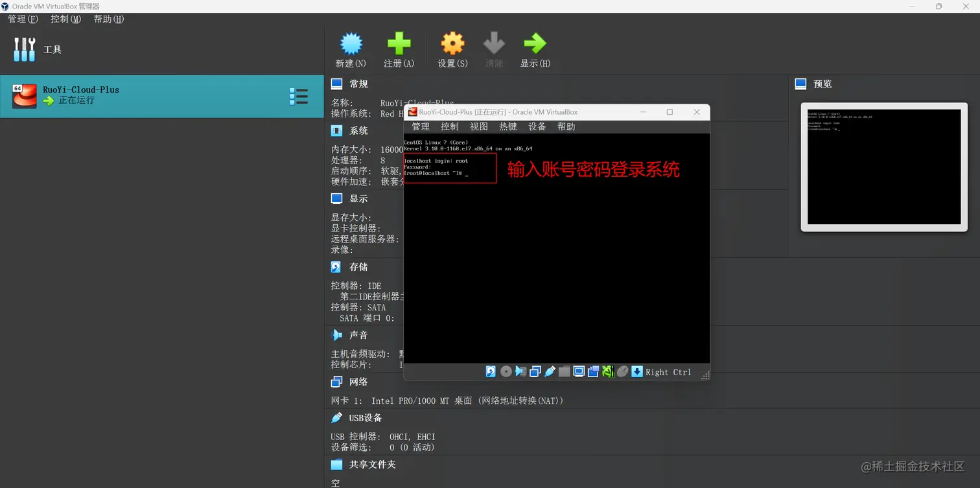The height and width of the screenshot is (488, 980).
Task: Click USB plug icon in VM status bar
Action: click(x=550, y=371)
